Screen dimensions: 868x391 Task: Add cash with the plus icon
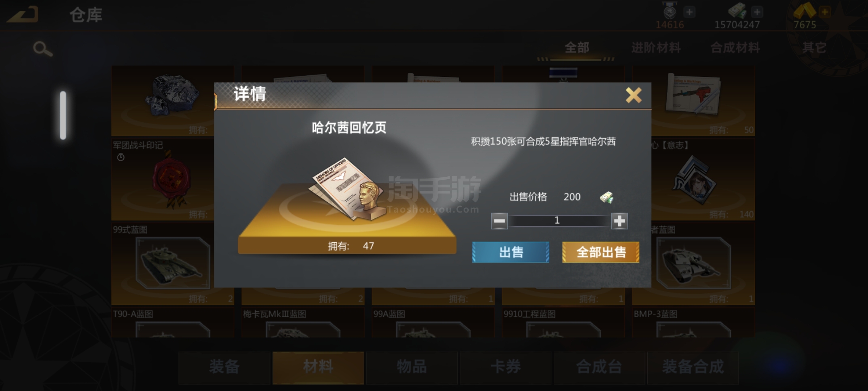(757, 12)
